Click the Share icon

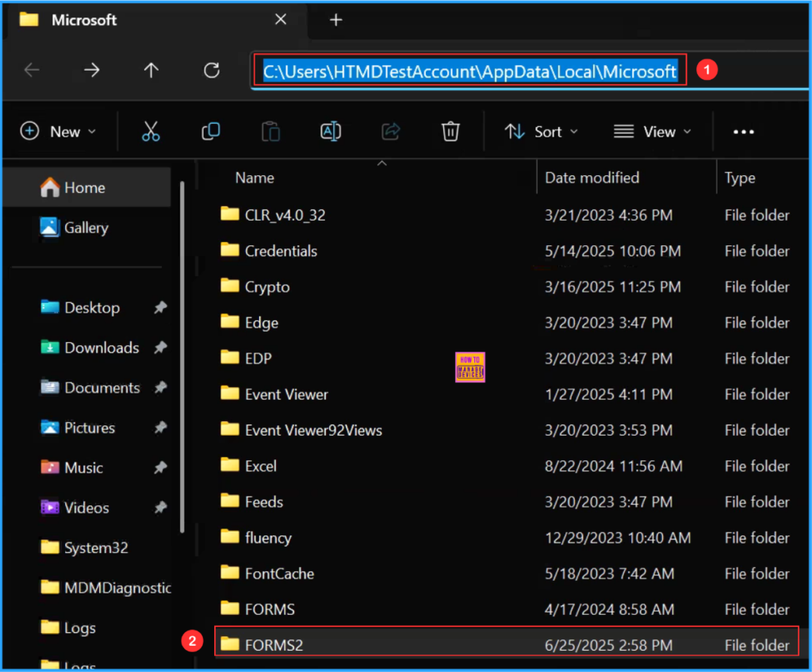pyautogui.click(x=390, y=132)
